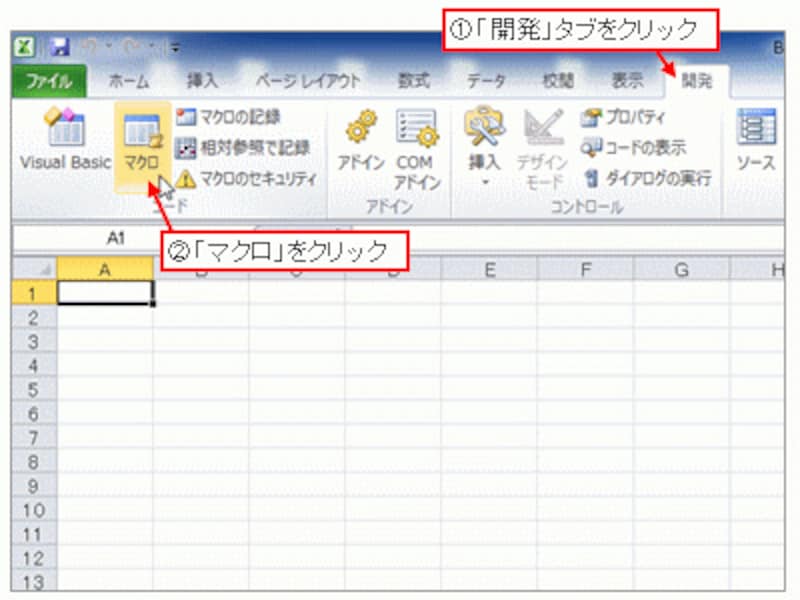
Task: Click the Name Box showing A1
Action: 116,238
